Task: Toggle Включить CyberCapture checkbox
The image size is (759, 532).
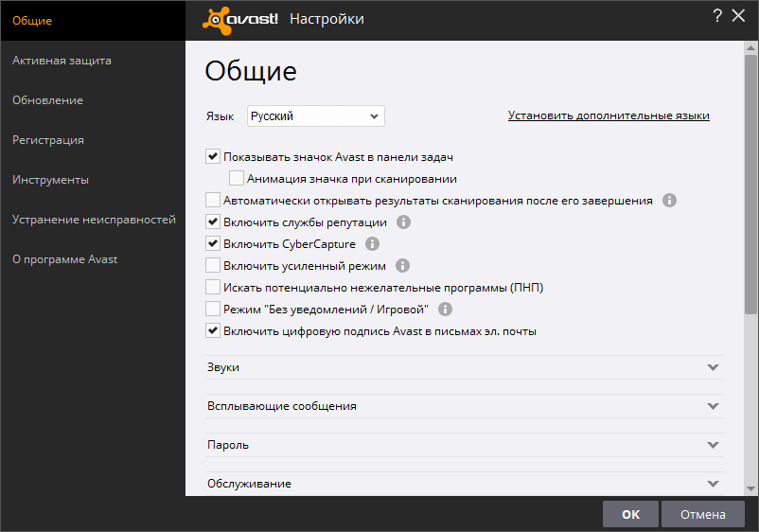Action: click(213, 243)
